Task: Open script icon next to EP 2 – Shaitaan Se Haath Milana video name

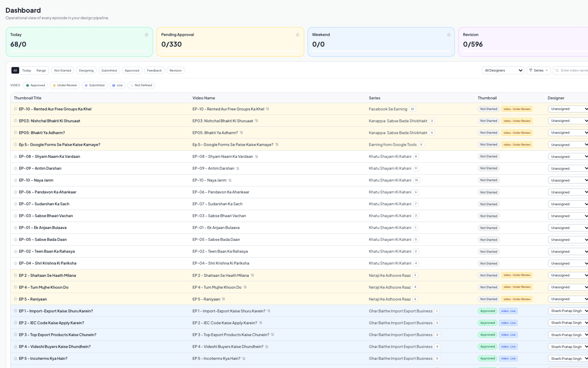Action: pos(252,275)
